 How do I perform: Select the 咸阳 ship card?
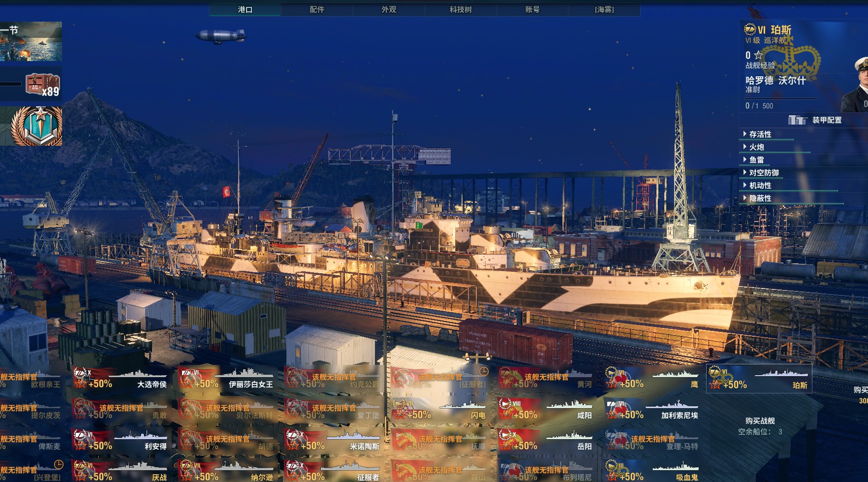(x=545, y=409)
